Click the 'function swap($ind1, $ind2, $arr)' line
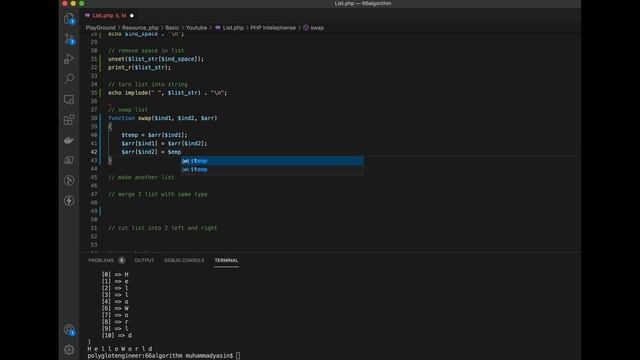This screenshot has width=640, height=360. click(x=163, y=118)
